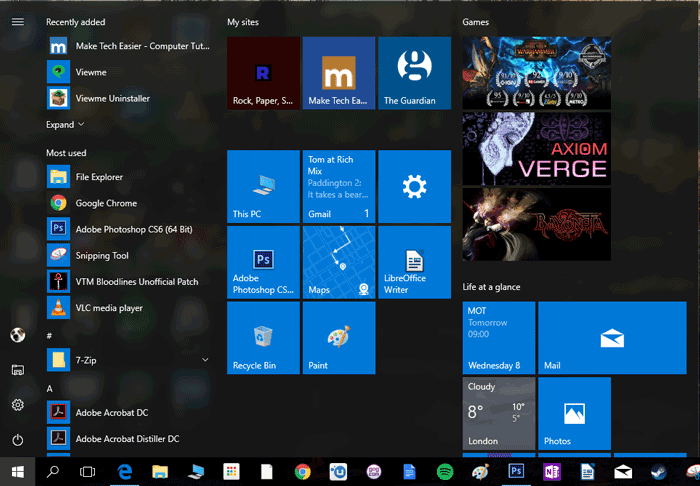Open LibreOffice Writer icon on taskbar

coord(587,472)
